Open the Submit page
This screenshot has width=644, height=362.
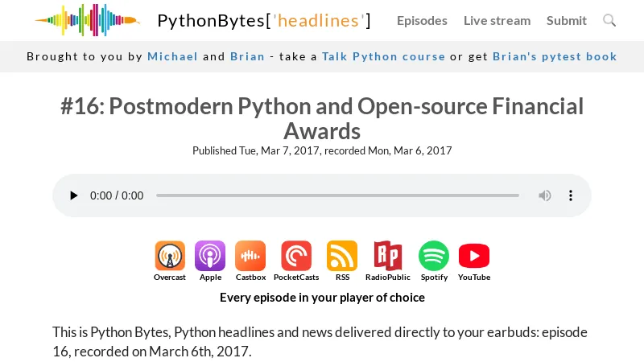pyautogui.click(x=567, y=20)
